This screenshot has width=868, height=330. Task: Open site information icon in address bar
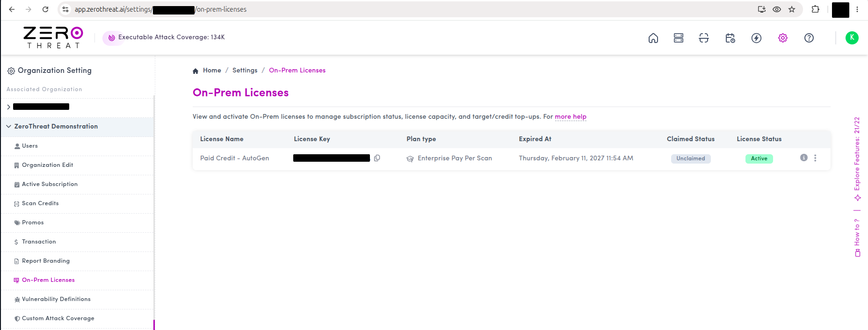click(65, 9)
